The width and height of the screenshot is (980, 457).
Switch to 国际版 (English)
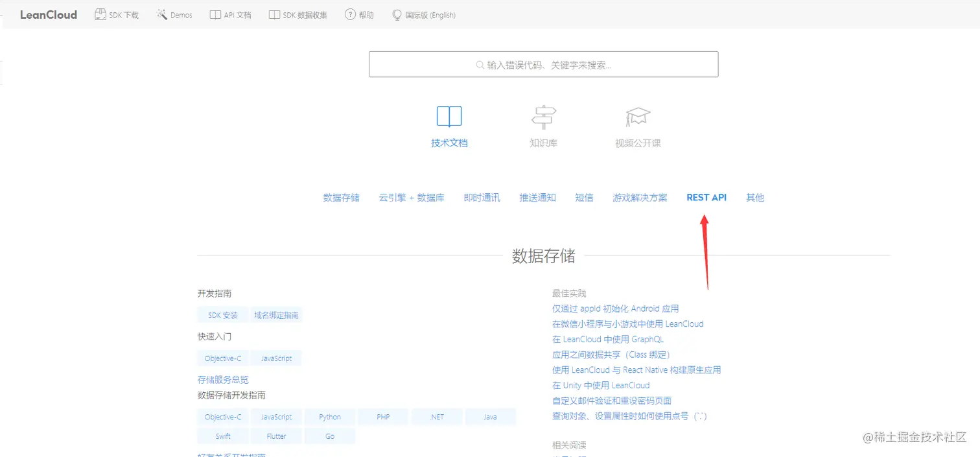pos(430,15)
